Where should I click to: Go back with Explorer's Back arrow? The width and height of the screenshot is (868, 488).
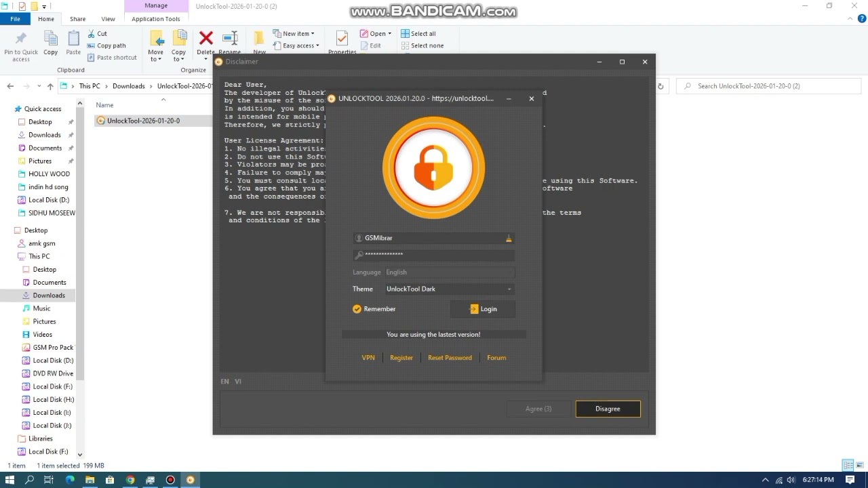coord(10,86)
